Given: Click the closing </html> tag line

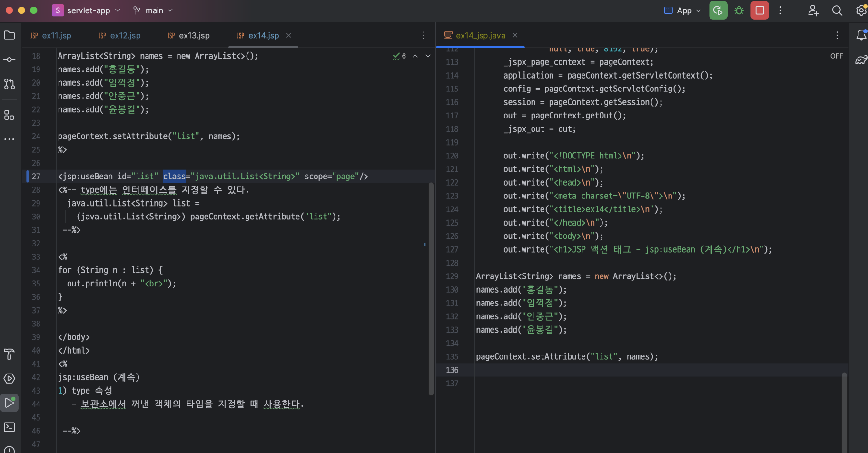Looking at the screenshot, I should tap(74, 351).
